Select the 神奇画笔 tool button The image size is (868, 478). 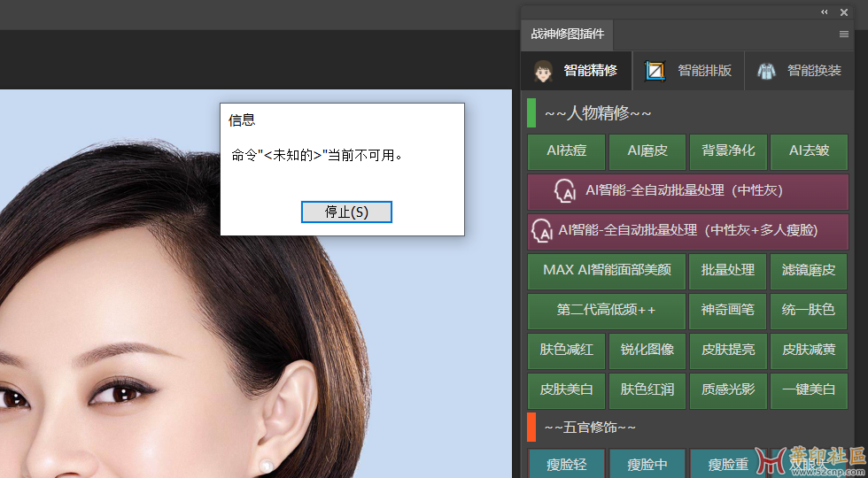728,311
